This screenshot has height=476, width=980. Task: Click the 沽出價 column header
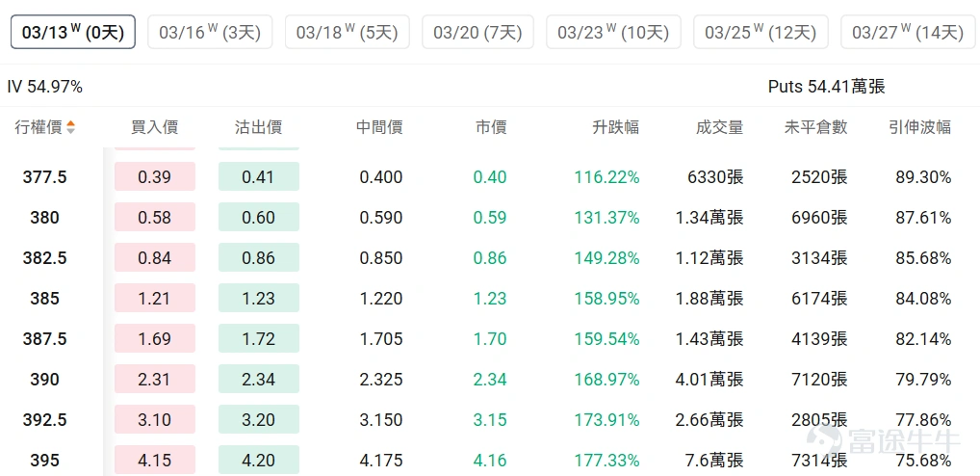pos(258,127)
